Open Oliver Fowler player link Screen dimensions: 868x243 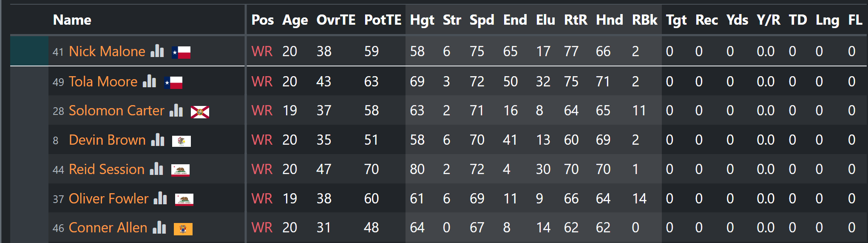[109, 199]
